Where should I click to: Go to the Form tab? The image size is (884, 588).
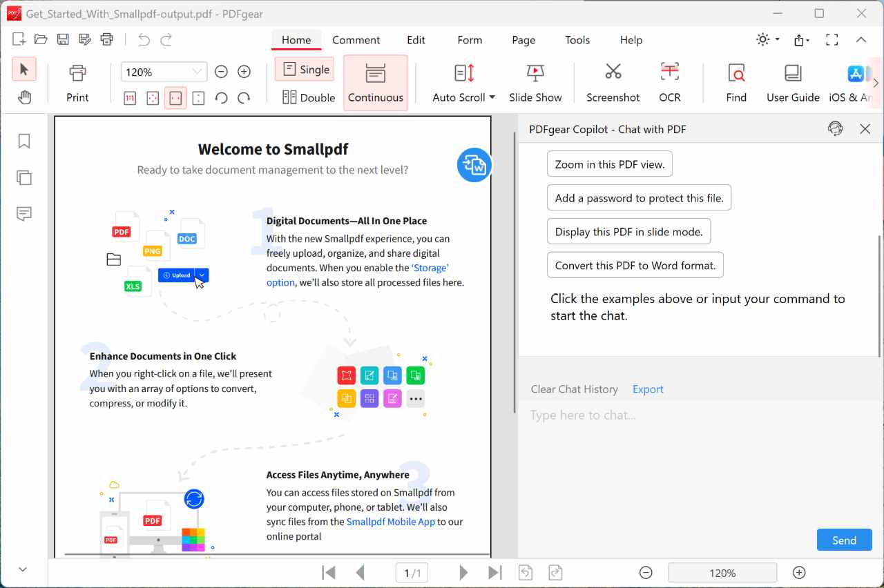pos(470,40)
